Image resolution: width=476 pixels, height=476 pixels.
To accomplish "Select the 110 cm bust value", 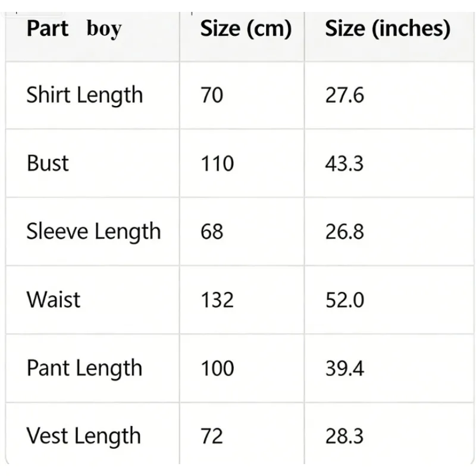I will tap(217, 163).
